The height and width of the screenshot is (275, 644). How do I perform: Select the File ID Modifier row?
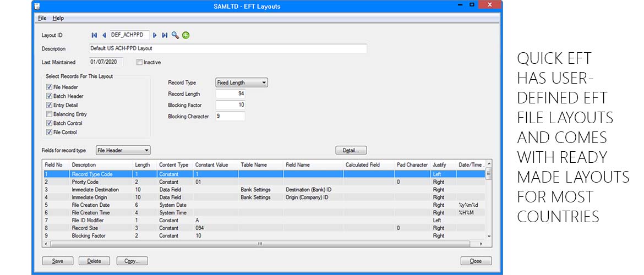click(x=264, y=221)
